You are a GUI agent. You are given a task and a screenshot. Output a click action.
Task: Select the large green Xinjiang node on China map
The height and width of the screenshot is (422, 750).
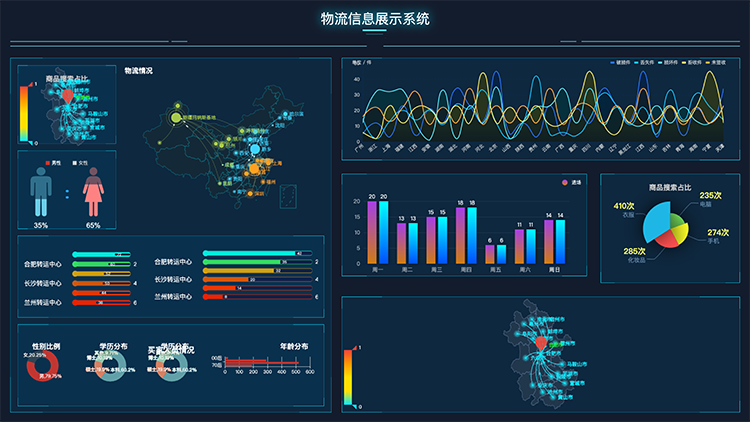[176, 117]
